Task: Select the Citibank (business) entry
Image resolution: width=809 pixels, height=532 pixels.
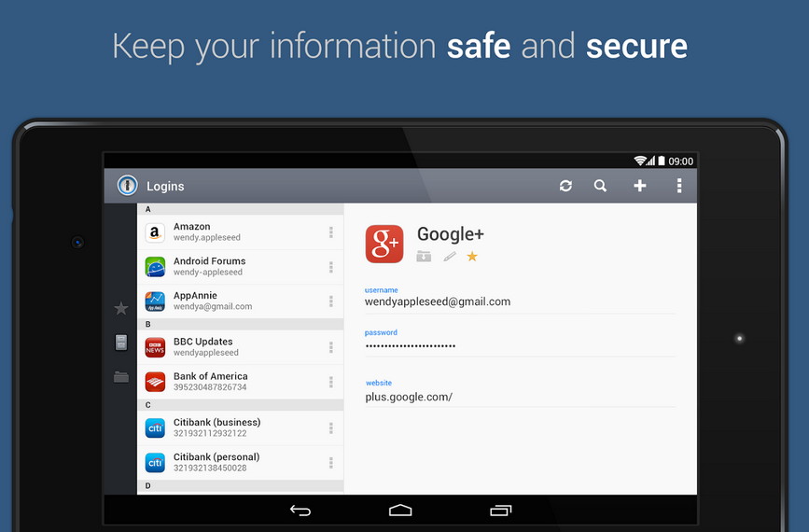Action: tap(241, 427)
